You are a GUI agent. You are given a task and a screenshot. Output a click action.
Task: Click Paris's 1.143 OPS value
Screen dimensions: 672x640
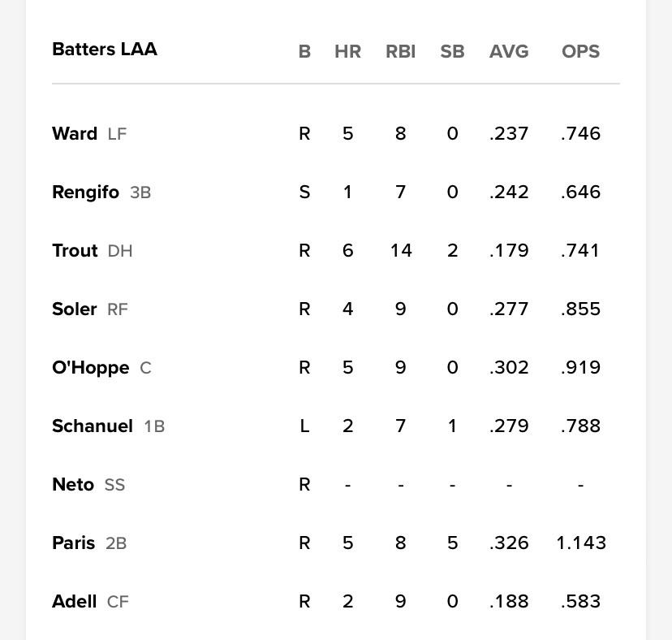click(x=581, y=543)
